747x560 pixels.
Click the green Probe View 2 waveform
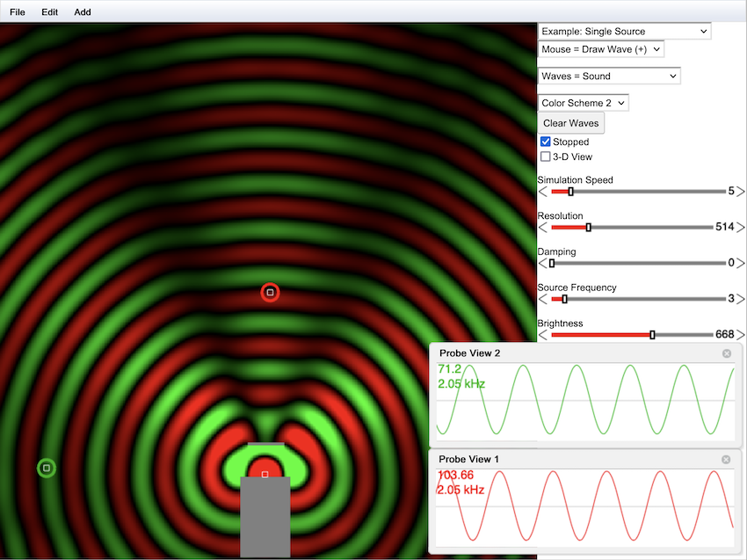[585, 401]
